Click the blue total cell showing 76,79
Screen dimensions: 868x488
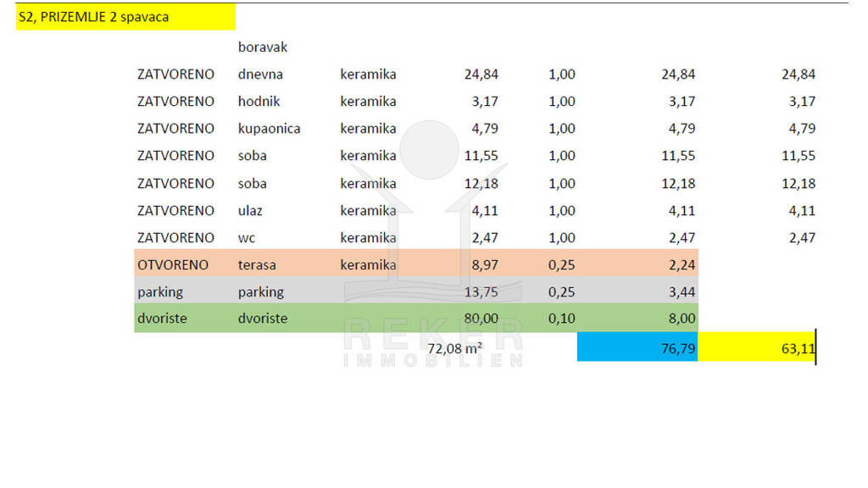coord(637,347)
